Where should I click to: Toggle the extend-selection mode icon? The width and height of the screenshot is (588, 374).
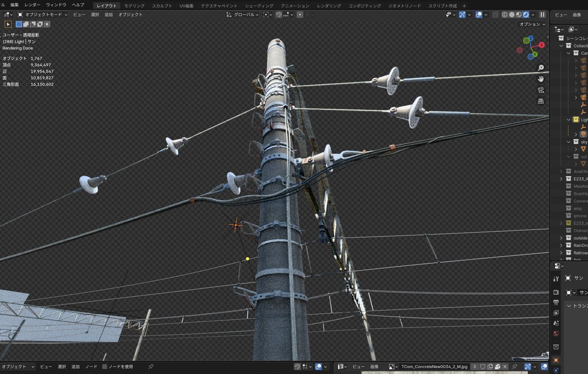(26, 24)
